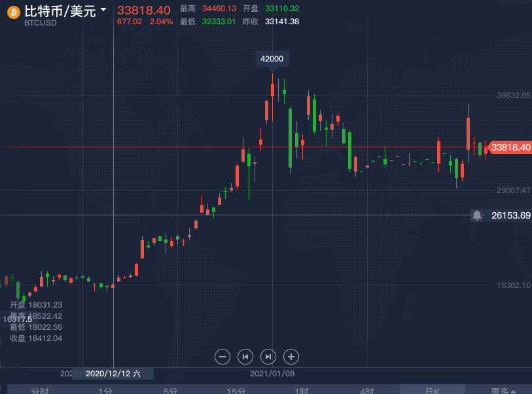Image resolution: width=532 pixels, height=394 pixels.
Task: Click the price alert bell icon
Action: (477, 215)
